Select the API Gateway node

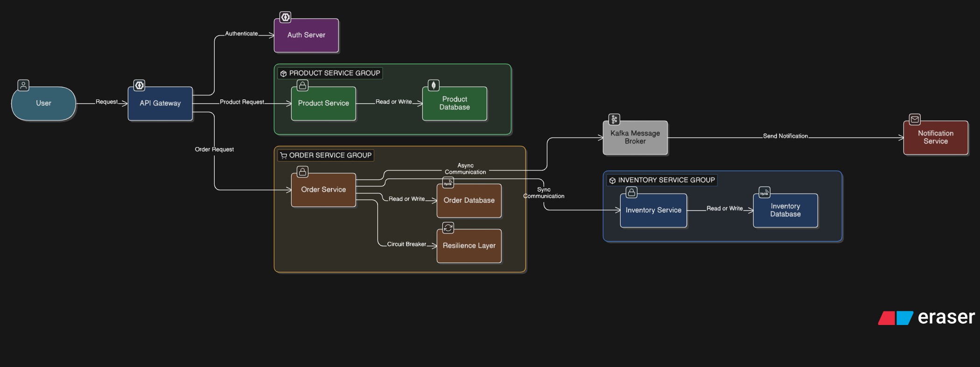click(x=160, y=104)
